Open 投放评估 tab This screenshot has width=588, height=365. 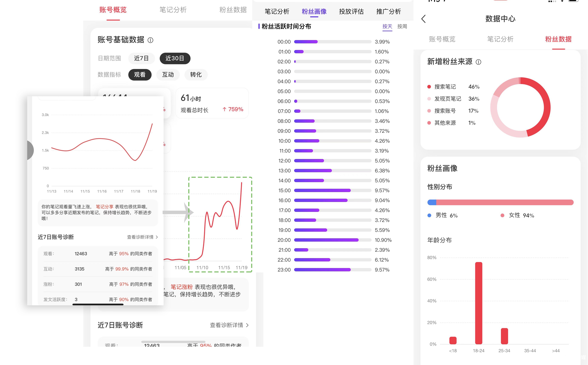point(351,11)
